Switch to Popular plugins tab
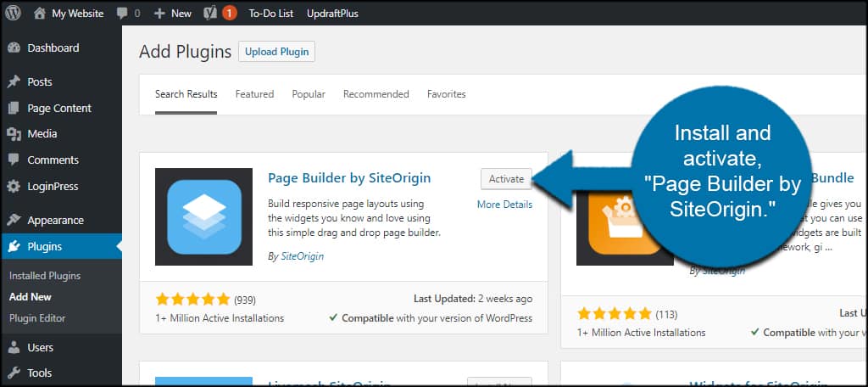This screenshot has height=387, width=868. point(309,94)
